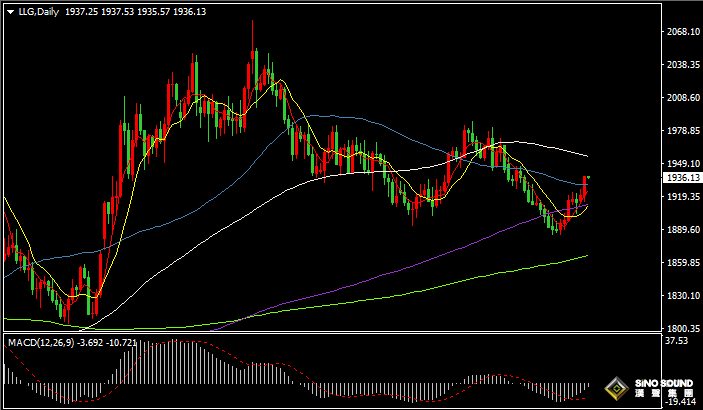Viewport: 703px width, 410px height.
Task: Click the 1889.60 price axis label
Action: tap(680, 229)
